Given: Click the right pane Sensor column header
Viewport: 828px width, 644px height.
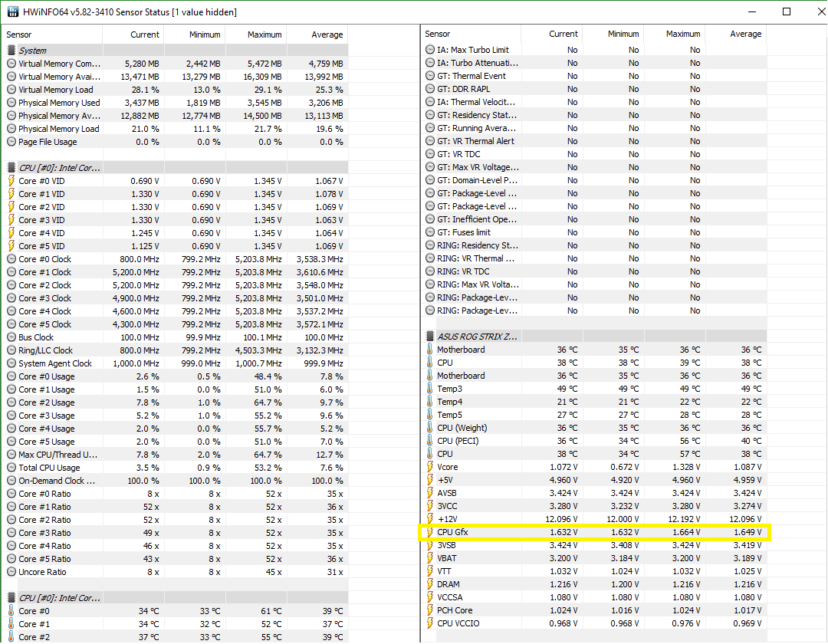Looking at the screenshot, I should (x=471, y=34).
